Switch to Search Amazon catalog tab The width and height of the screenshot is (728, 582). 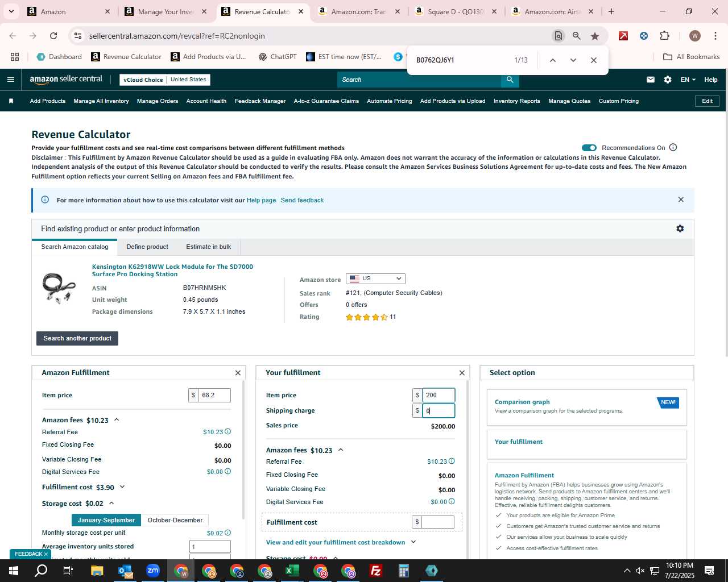pos(75,247)
